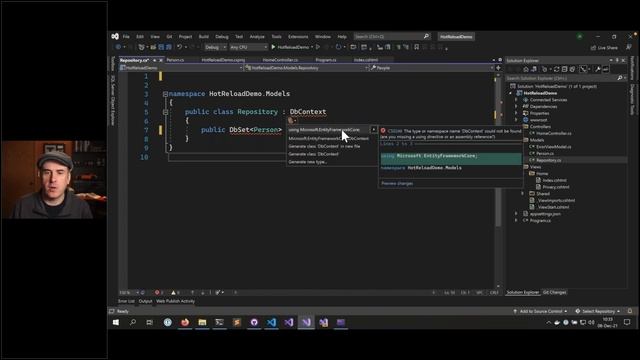The width and height of the screenshot is (640, 360).
Task: Click the Solution Explorer home icon
Action: pyautogui.click(x=526, y=69)
